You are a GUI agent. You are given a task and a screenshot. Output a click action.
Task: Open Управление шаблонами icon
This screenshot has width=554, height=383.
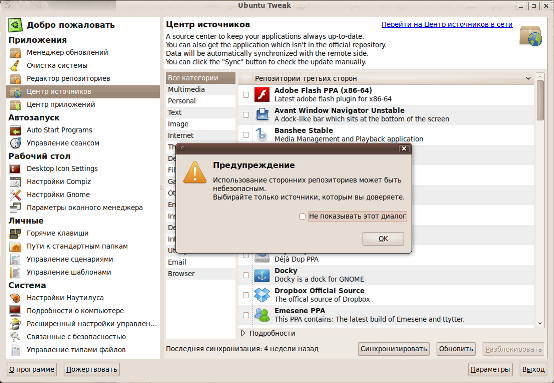(x=15, y=272)
